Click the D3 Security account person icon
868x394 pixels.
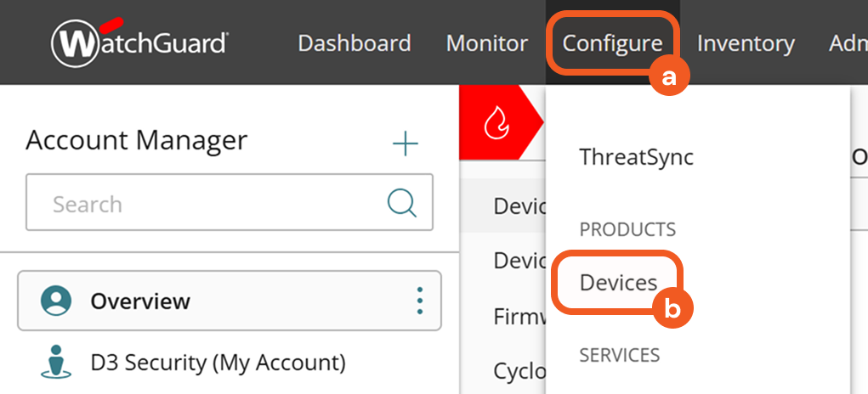tap(56, 363)
